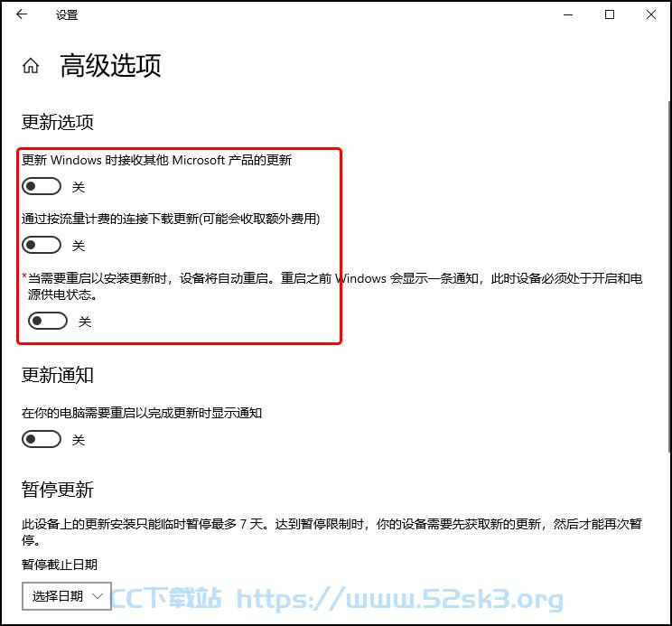The width and height of the screenshot is (672, 626).
Task: Click the 更新通知 section heading
Action: pos(58,375)
